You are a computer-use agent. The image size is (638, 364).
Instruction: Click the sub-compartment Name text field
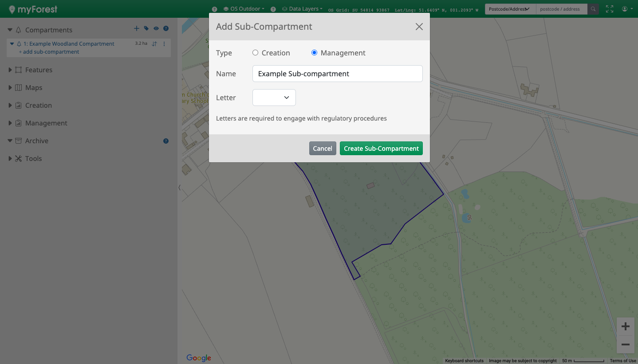click(x=337, y=74)
